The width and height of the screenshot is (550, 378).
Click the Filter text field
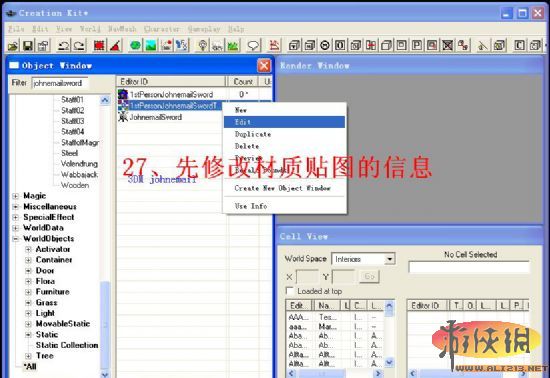tap(60, 83)
